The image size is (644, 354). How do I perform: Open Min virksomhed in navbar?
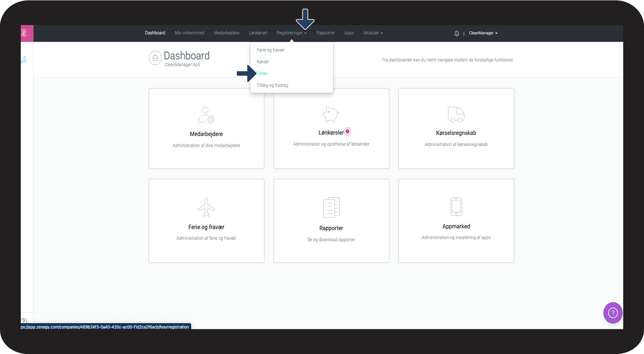point(190,33)
